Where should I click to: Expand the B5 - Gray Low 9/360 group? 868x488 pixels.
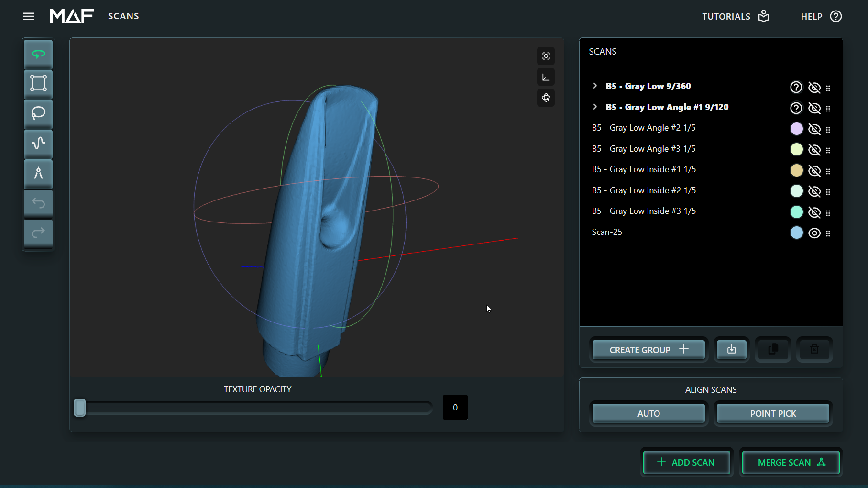(x=595, y=86)
